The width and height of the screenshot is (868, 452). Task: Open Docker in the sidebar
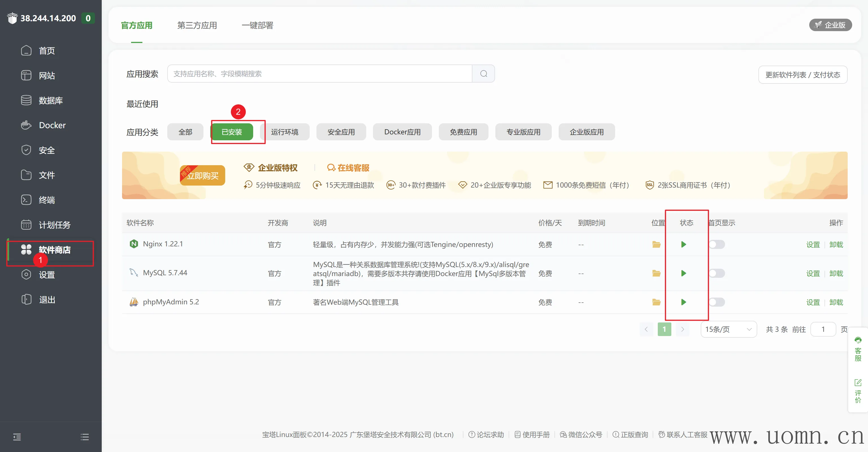click(52, 125)
